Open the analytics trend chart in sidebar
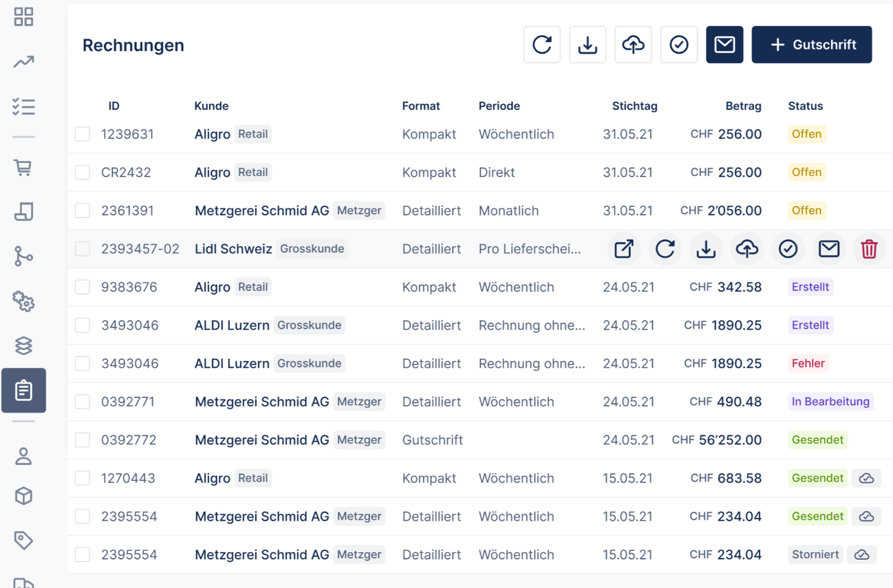The image size is (893, 588). [x=23, y=63]
